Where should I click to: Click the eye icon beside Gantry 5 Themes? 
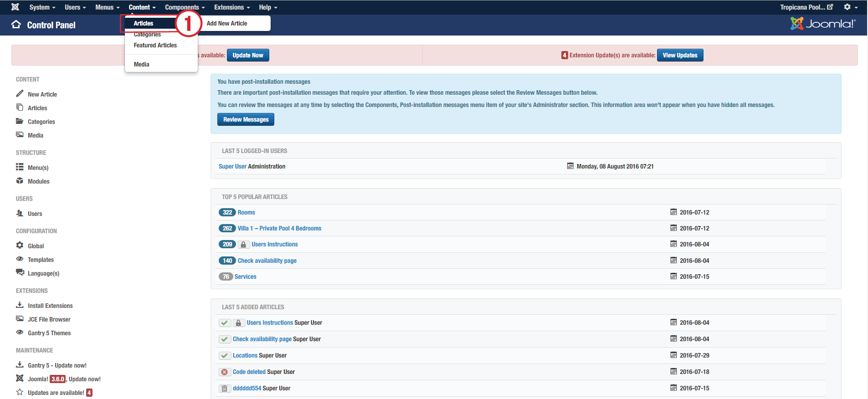click(x=20, y=332)
